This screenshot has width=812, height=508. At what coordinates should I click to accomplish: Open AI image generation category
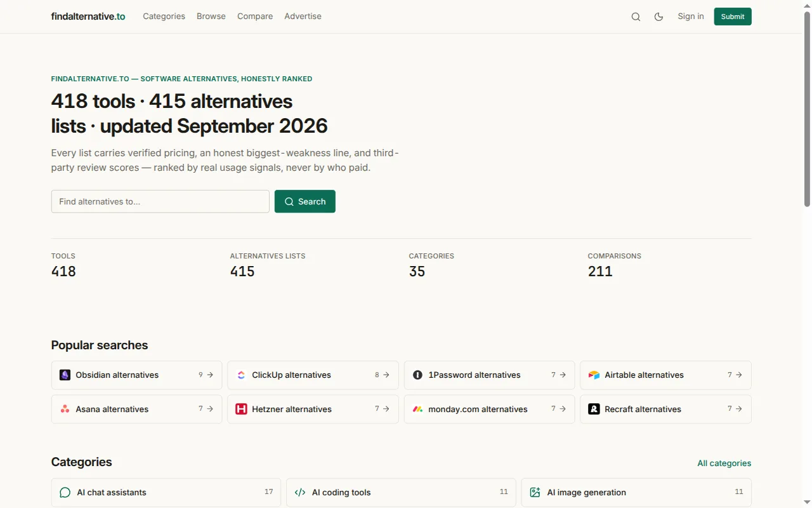click(636, 493)
